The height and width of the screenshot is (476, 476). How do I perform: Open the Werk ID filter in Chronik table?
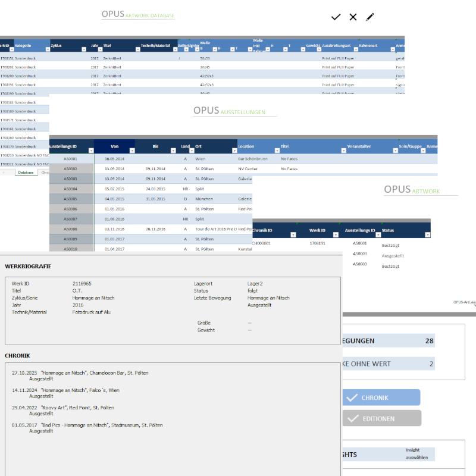point(336,234)
